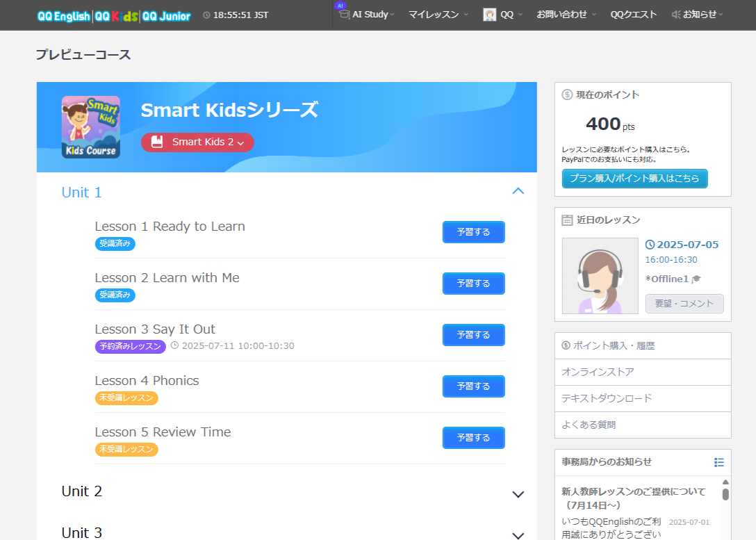Click the coin icon beside 現在のポイント
756x540 pixels.
[567, 95]
